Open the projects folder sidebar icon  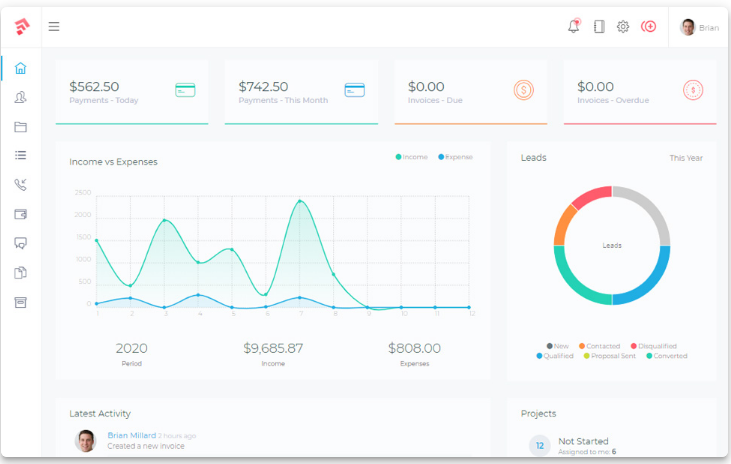(x=20, y=127)
